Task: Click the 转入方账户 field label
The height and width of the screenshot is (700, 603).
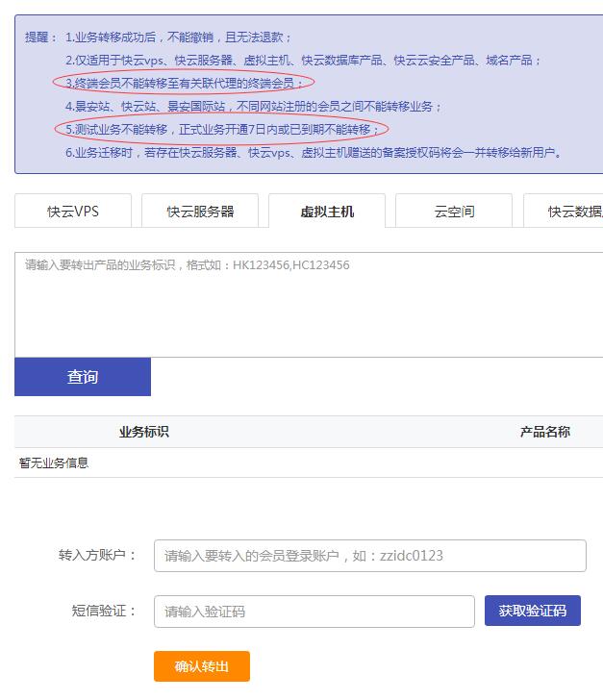Action: pyautogui.click(x=97, y=556)
